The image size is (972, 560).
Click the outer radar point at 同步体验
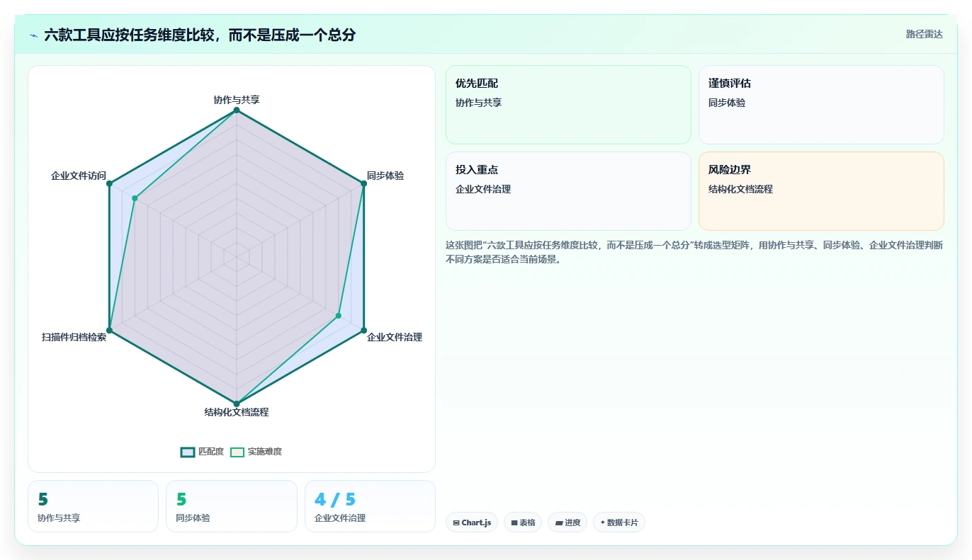tap(364, 183)
